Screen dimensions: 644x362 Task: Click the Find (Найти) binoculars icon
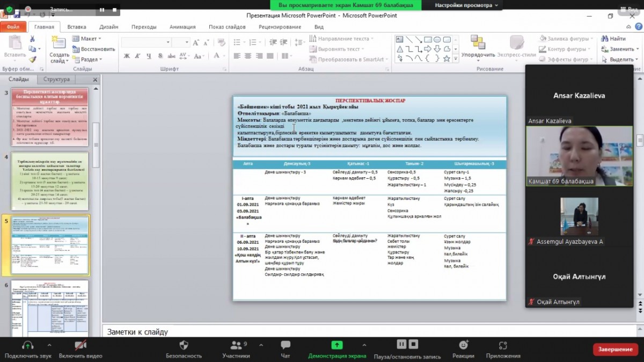coord(605,39)
